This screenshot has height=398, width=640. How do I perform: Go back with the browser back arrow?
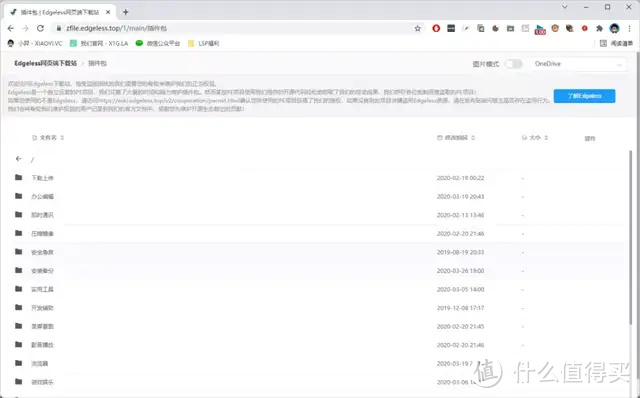(11, 28)
